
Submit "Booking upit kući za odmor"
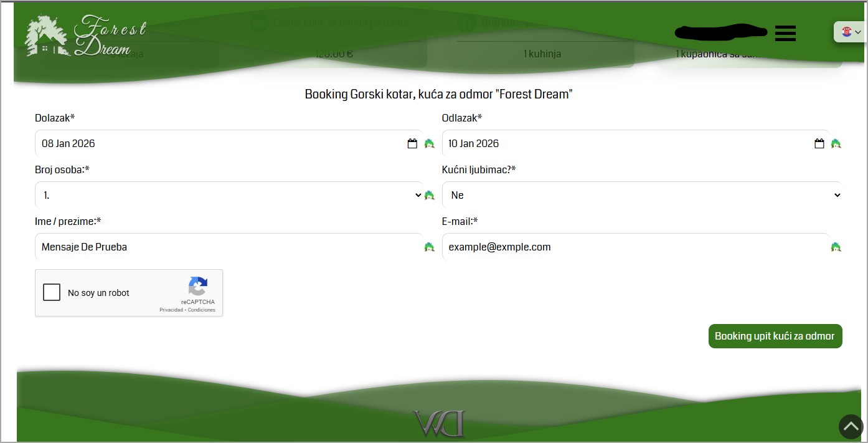pos(775,336)
